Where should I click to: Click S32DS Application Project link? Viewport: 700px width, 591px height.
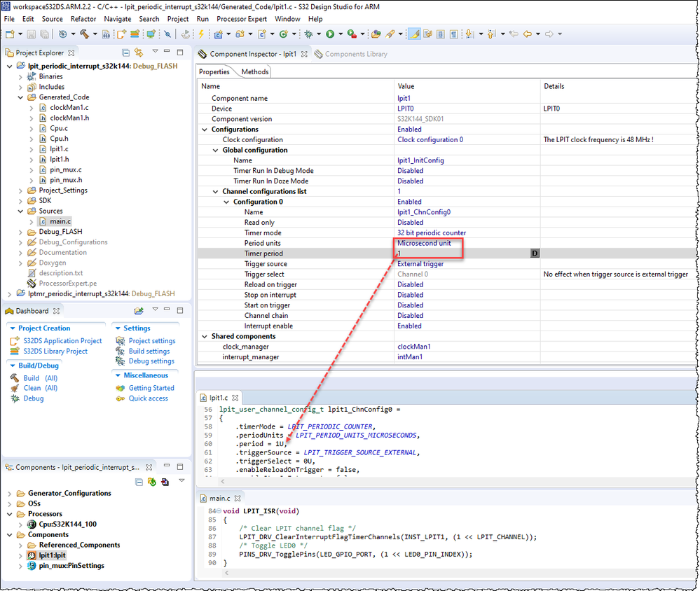[x=62, y=341]
